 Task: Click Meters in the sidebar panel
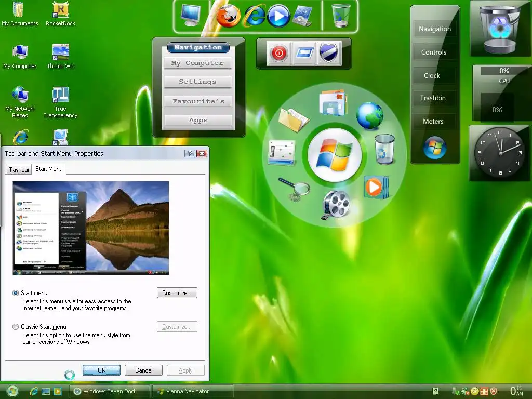[433, 121]
